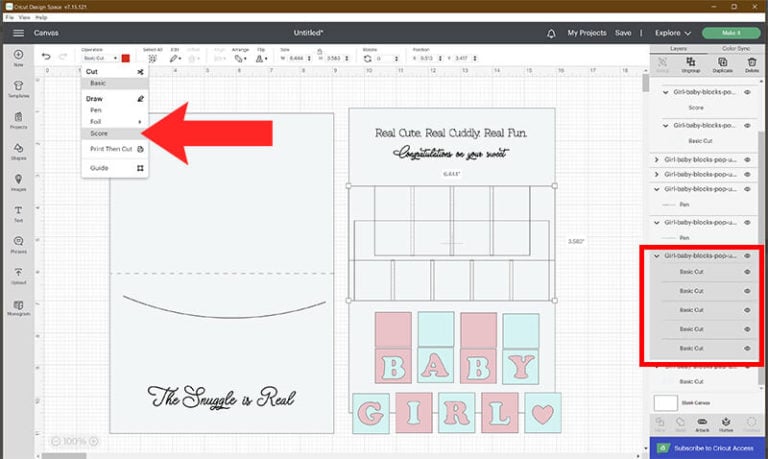This screenshot has width=768, height=459.
Task: Click the Select All icon
Action: coord(152,58)
